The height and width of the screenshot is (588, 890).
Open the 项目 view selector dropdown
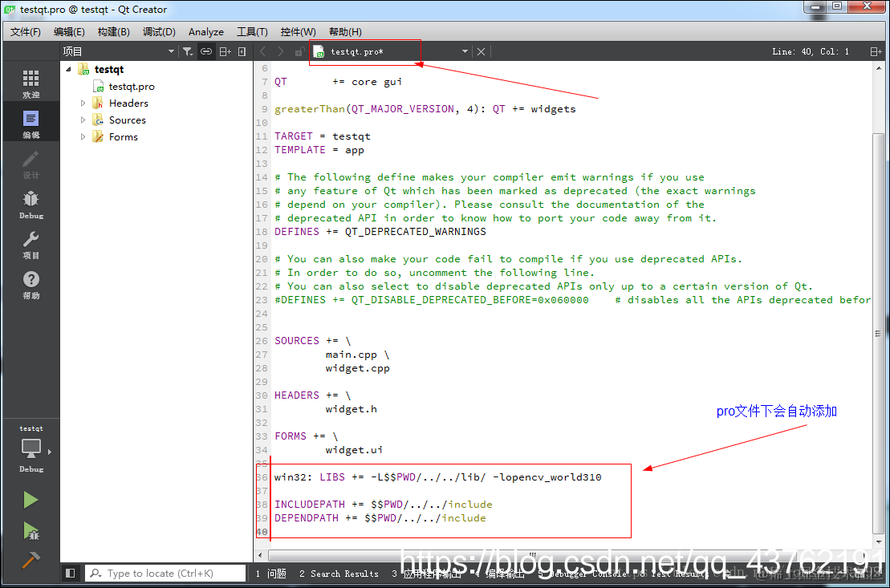coord(119,51)
